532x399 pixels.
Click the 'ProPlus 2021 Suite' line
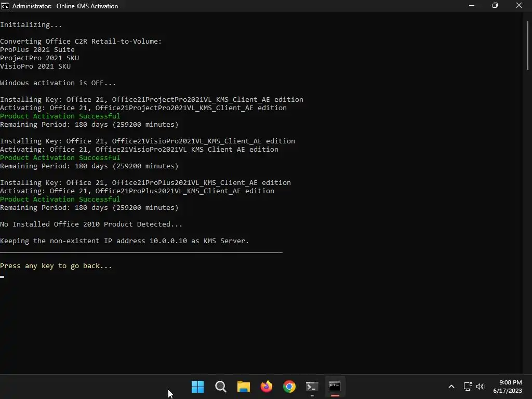point(37,49)
